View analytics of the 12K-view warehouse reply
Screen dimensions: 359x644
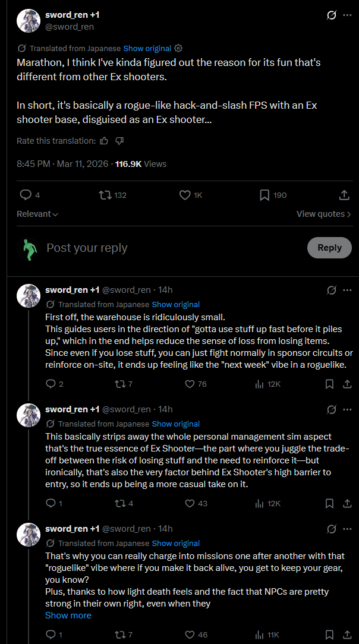(259, 384)
